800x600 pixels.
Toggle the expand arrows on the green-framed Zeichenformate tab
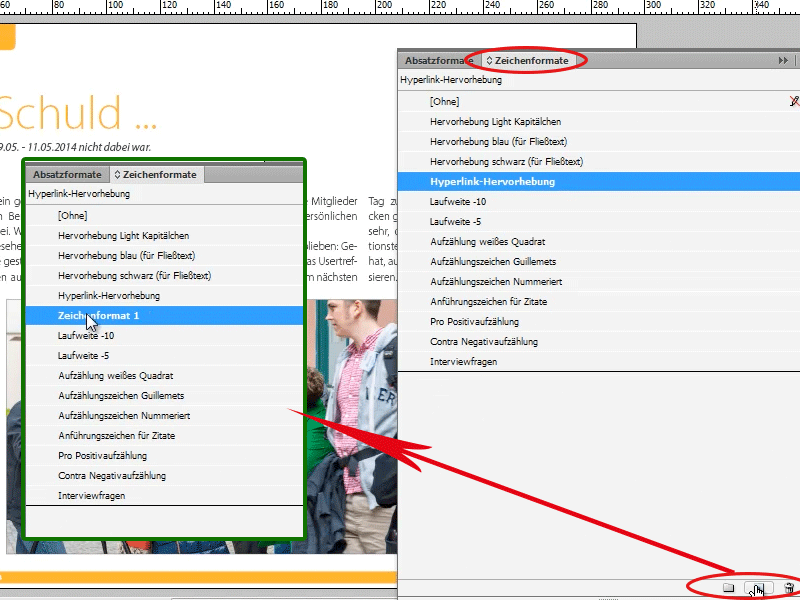click(117, 174)
